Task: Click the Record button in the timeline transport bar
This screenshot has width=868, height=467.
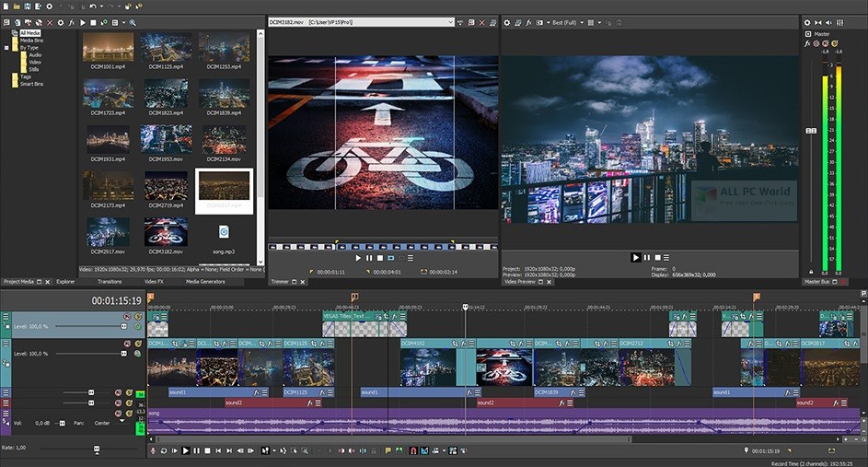Action: point(152,450)
